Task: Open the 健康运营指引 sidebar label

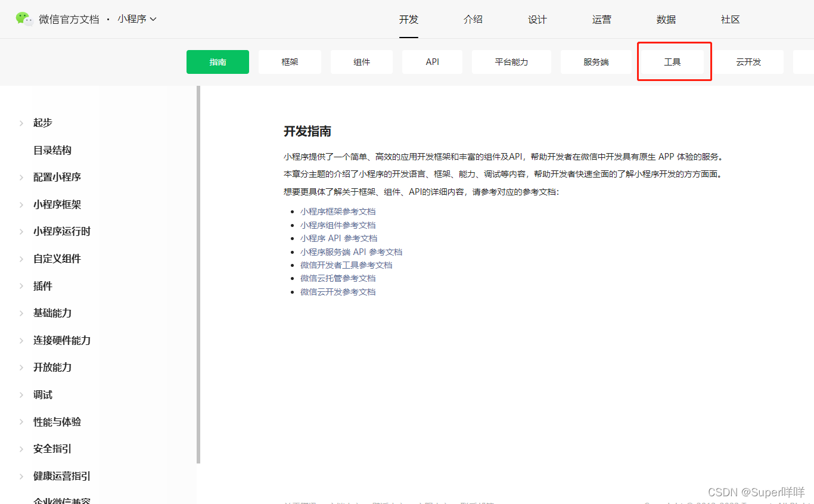Action: pos(62,477)
